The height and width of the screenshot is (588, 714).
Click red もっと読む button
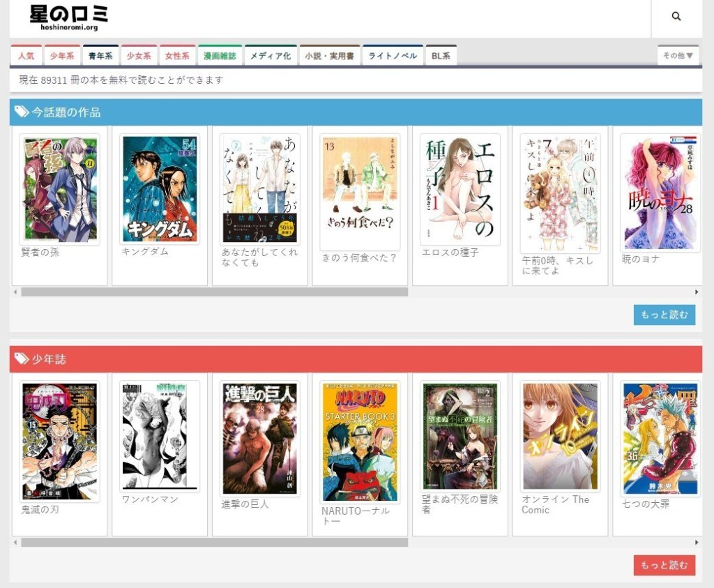coord(664,565)
